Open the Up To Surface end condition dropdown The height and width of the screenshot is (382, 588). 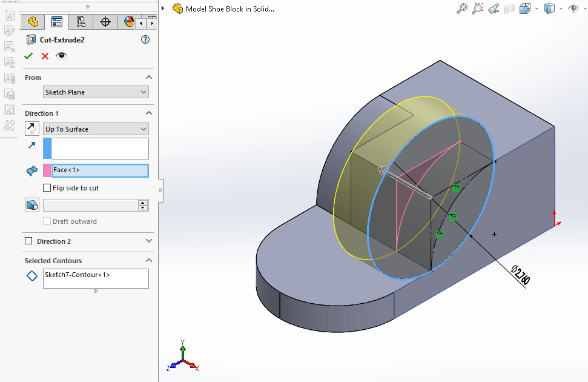(96, 129)
